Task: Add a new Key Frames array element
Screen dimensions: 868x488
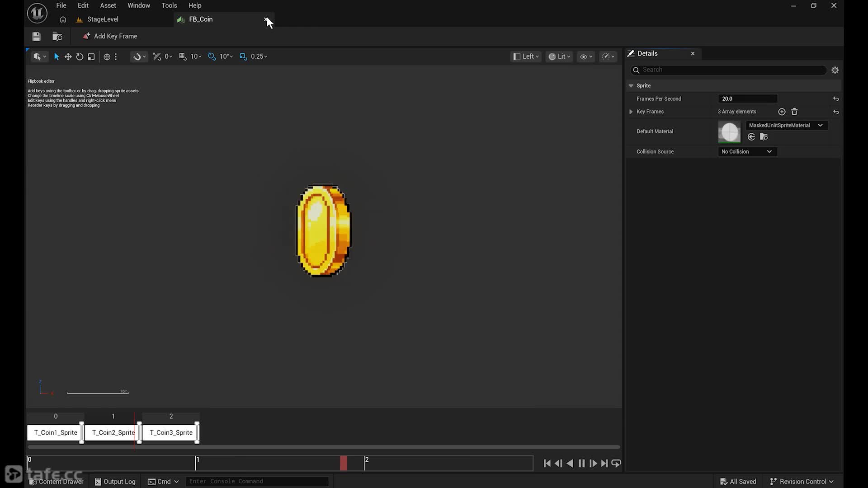Action: pos(782,112)
